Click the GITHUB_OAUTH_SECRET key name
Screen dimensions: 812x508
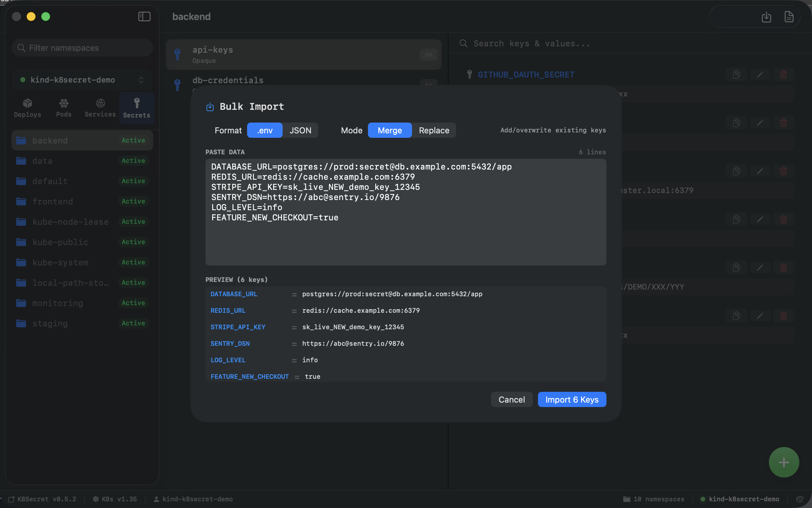click(526, 75)
